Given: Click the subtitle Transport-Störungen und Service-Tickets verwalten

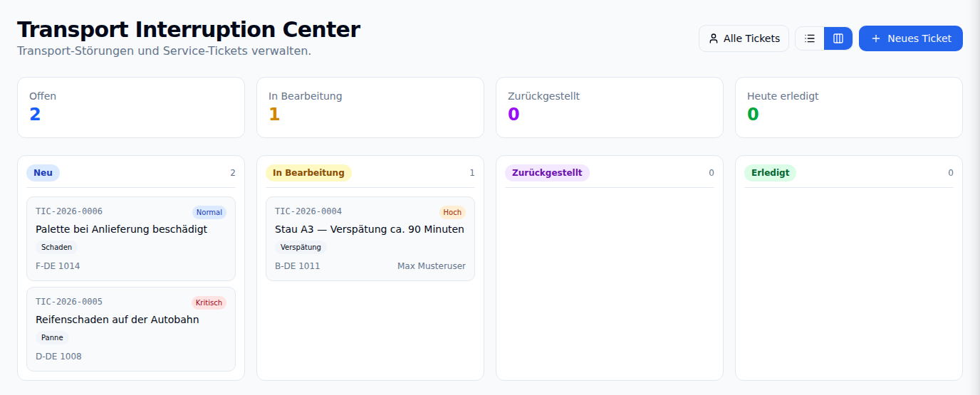Looking at the screenshot, I should pyautogui.click(x=165, y=51).
